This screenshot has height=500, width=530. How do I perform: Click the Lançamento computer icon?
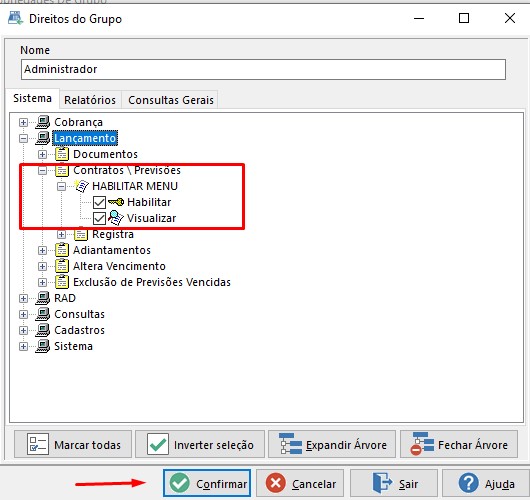coord(43,138)
